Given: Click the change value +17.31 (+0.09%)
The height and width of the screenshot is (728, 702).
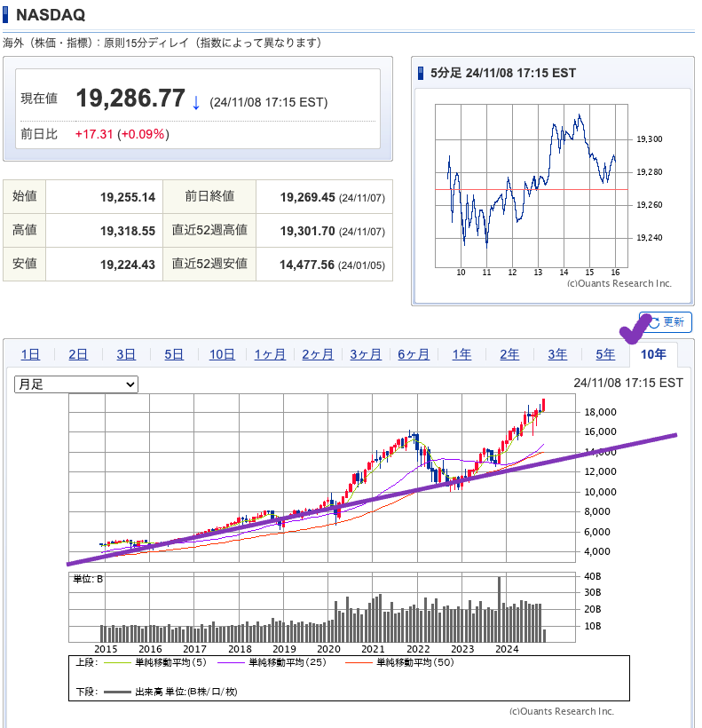Looking at the screenshot, I should click(x=122, y=134).
